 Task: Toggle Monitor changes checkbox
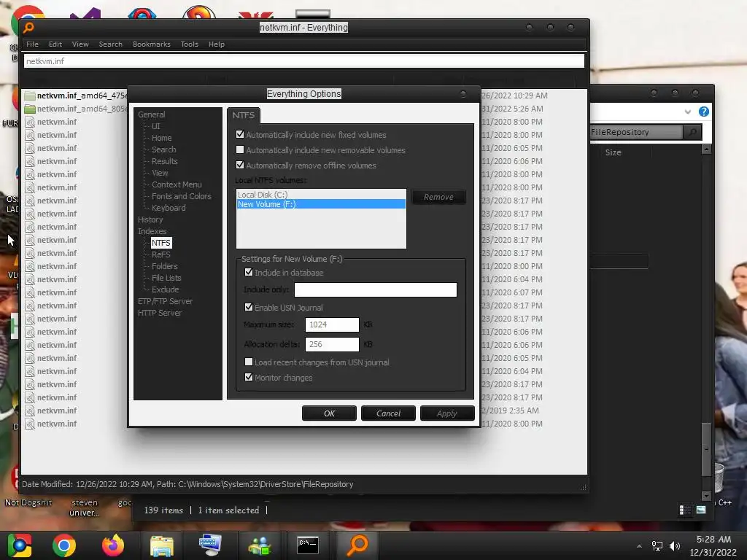point(249,377)
